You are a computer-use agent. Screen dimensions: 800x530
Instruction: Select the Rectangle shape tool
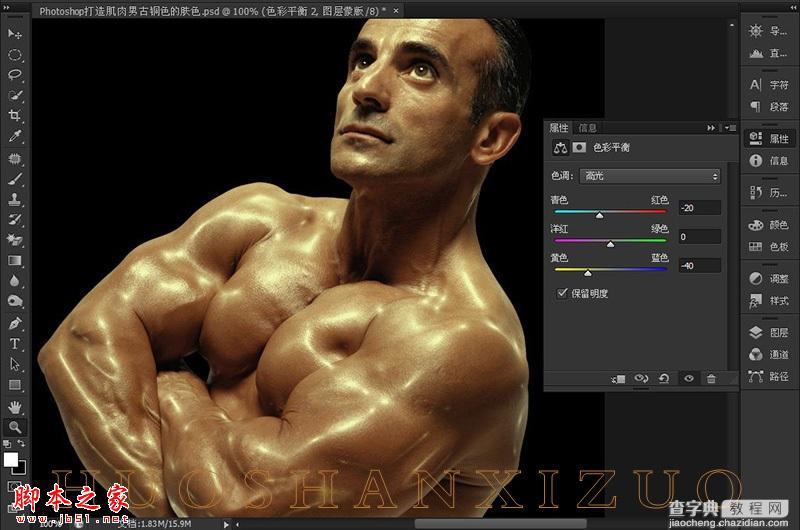(14, 385)
